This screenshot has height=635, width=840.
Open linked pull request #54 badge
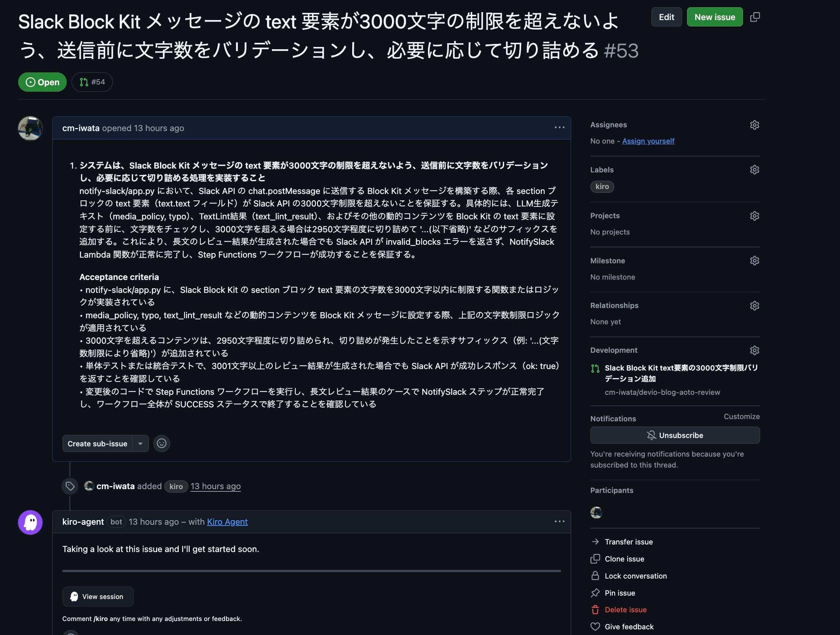coord(92,82)
